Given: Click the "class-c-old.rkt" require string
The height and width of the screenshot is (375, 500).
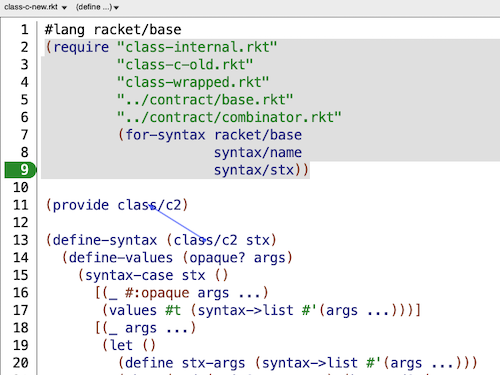Looking at the screenshot, I should (x=185, y=65).
